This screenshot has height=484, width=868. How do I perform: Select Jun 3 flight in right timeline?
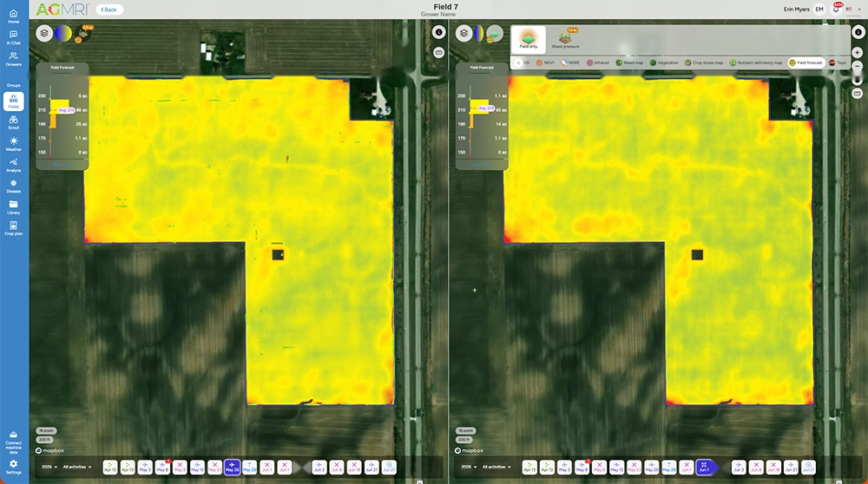tap(739, 467)
